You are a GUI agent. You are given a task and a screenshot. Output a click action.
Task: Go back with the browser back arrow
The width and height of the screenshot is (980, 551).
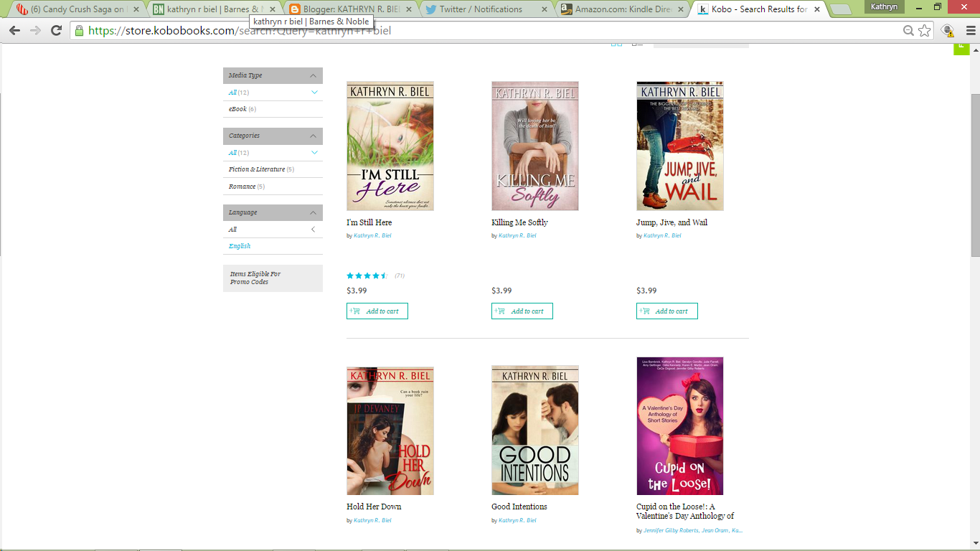[14, 31]
